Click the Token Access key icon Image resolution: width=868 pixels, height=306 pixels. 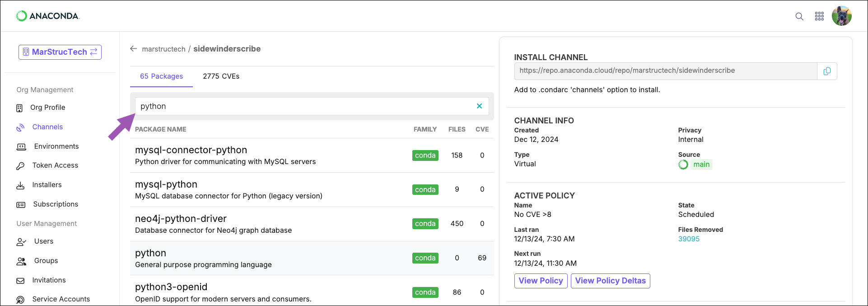(20, 166)
